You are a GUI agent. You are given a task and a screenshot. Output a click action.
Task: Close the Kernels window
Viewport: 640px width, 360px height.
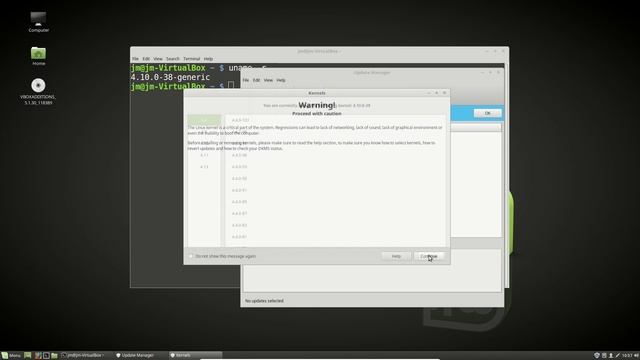[444, 93]
